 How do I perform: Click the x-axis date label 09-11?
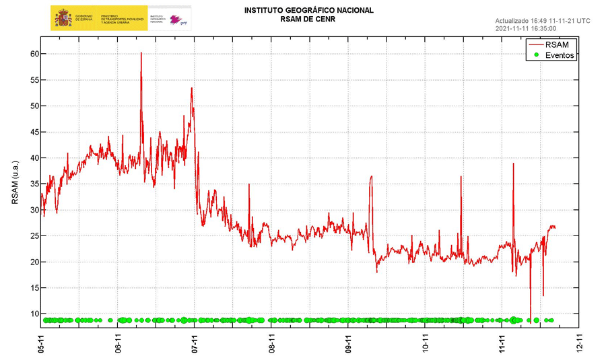coord(348,344)
